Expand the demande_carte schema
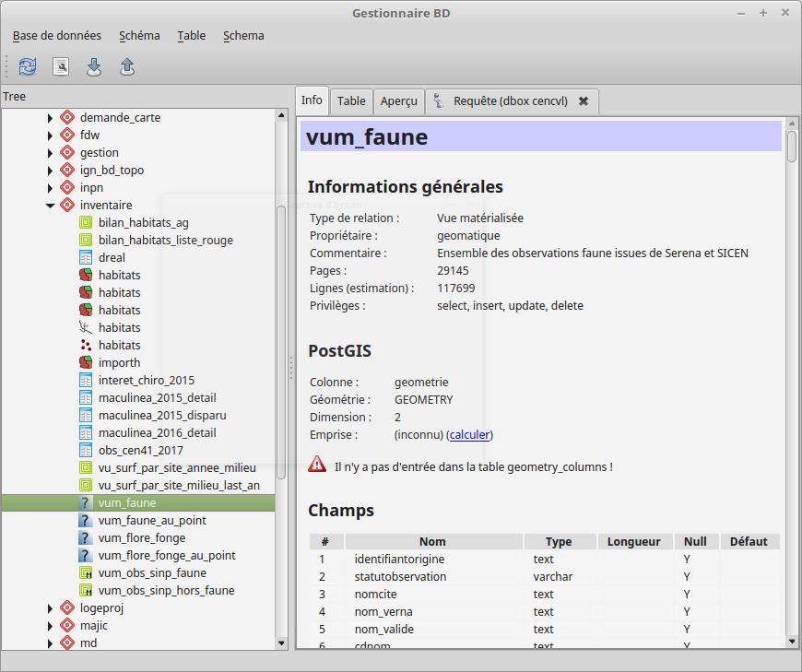 coord(51,118)
